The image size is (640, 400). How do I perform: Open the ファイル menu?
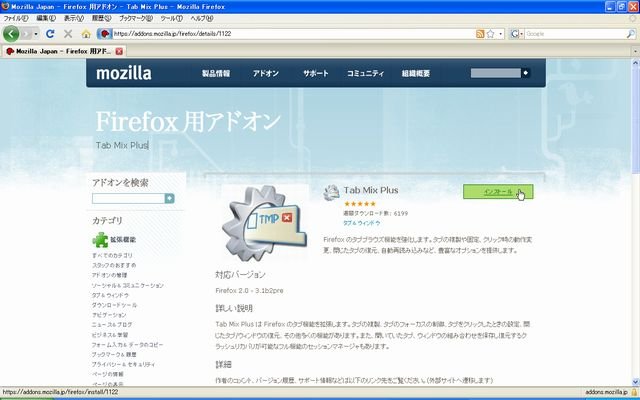coord(16,18)
